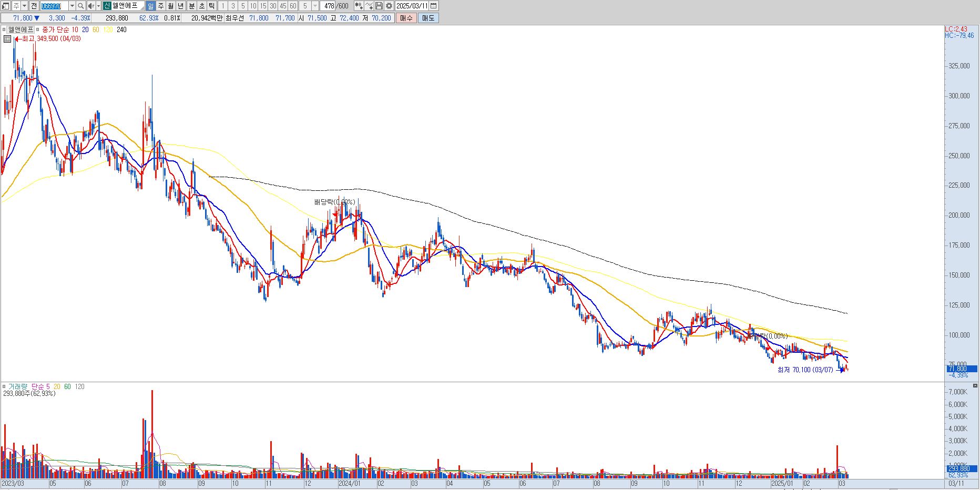Click the window layout icon at top-left
980x490 pixels.
click(x=5, y=6)
